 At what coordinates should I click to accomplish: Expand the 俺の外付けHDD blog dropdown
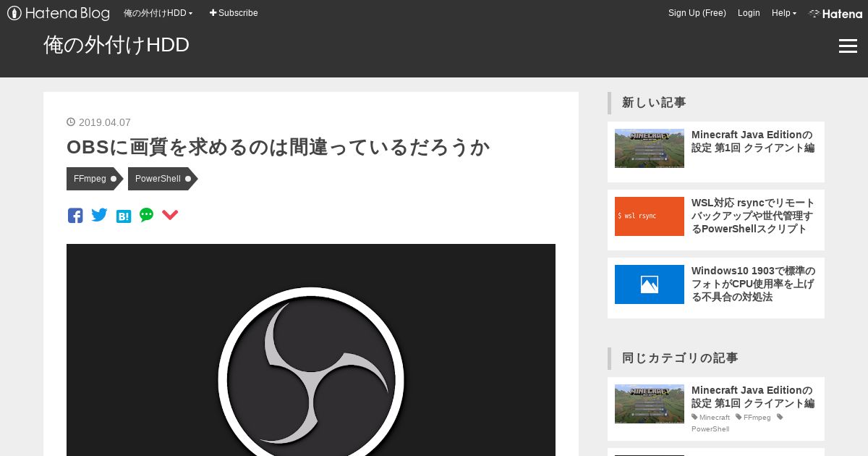pyautogui.click(x=158, y=13)
